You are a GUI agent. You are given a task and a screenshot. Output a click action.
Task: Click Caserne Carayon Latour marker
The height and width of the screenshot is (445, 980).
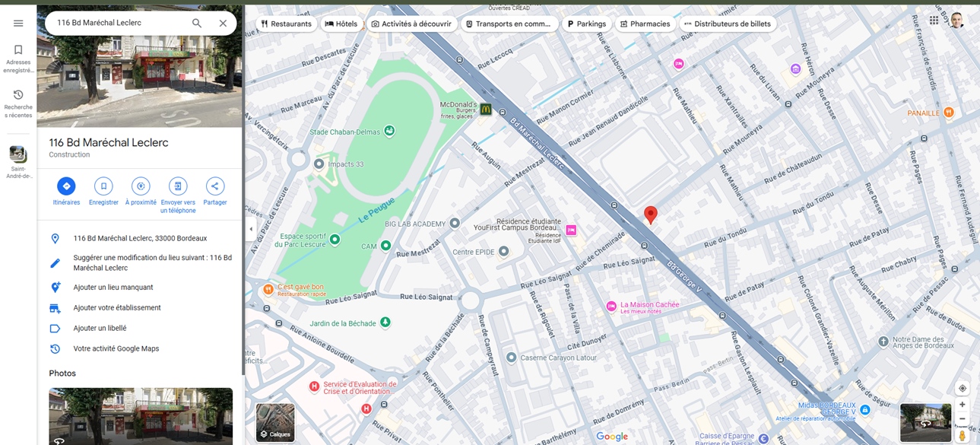click(x=512, y=358)
